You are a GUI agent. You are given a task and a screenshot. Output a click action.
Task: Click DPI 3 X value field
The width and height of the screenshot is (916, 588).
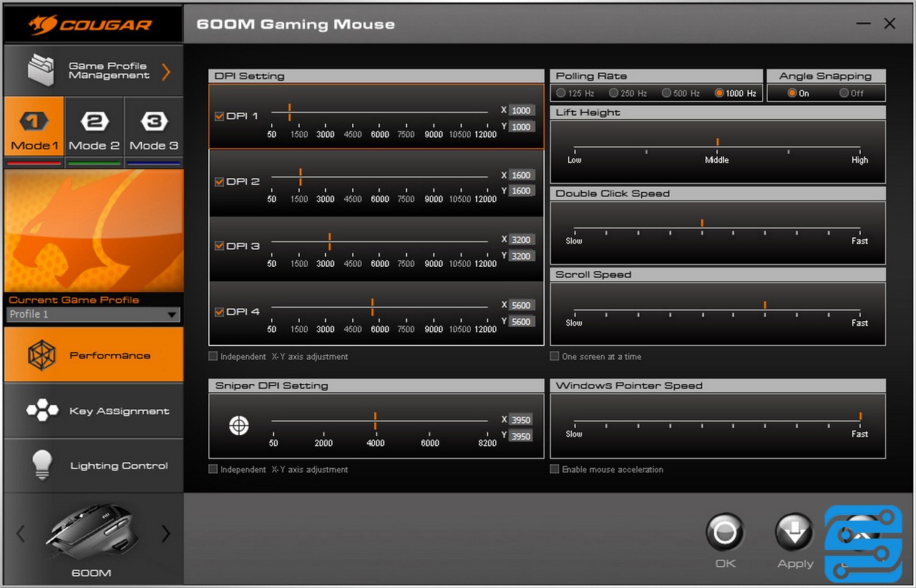click(522, 240)
